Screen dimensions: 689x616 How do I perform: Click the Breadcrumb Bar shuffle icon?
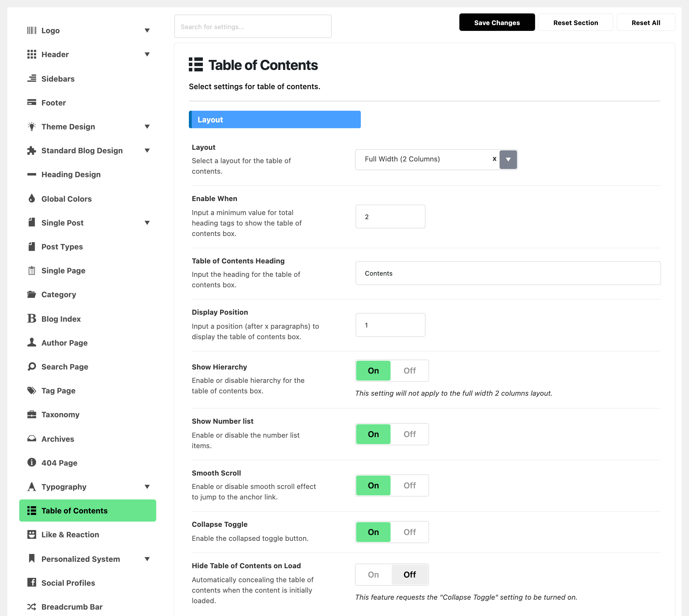click(x=31, y=606)
